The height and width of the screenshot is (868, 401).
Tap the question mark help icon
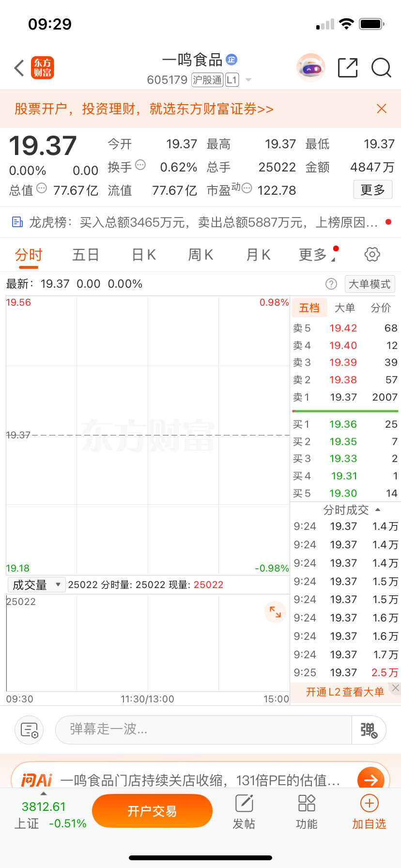(x=331, y=284)
